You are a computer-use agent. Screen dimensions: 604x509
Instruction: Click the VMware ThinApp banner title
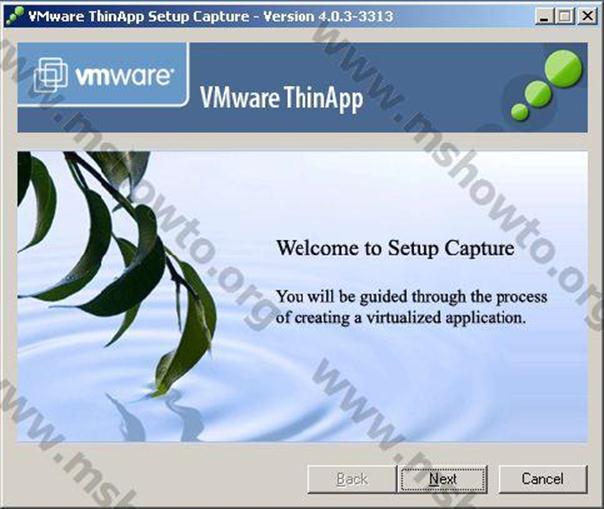[x=281, y=98]
